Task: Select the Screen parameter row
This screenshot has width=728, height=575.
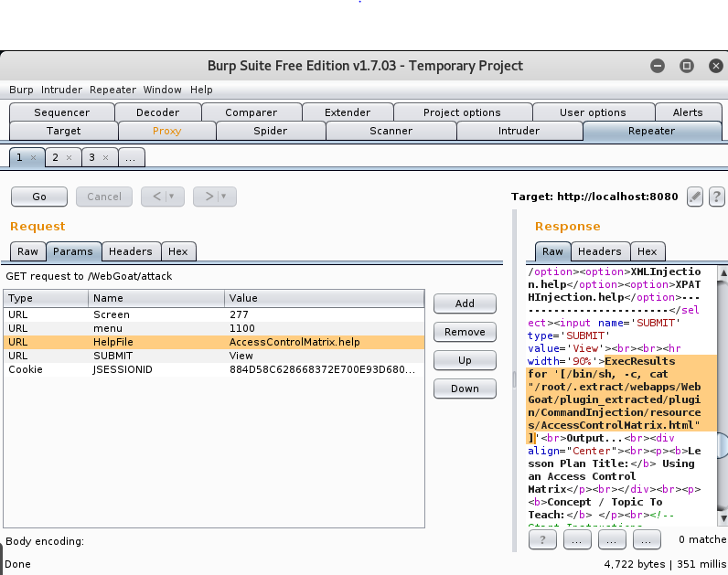Action: click(x=214, y=314)
